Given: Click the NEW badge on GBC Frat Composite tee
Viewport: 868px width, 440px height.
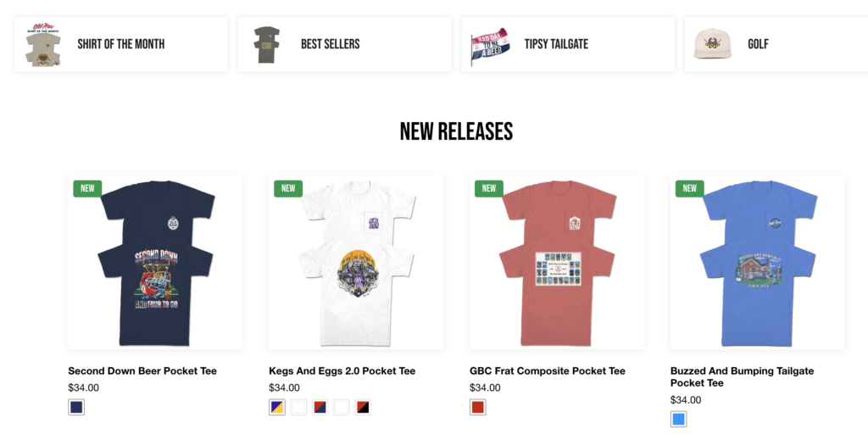Looking at the screenshot, I should [489, 188].
